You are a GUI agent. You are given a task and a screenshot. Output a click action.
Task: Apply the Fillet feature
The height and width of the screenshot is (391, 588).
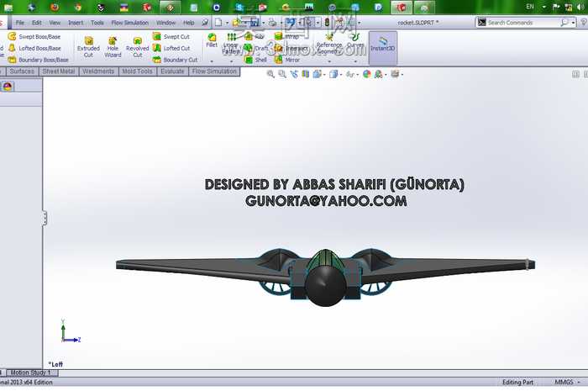pyautogui.click(x=212, y=40)
